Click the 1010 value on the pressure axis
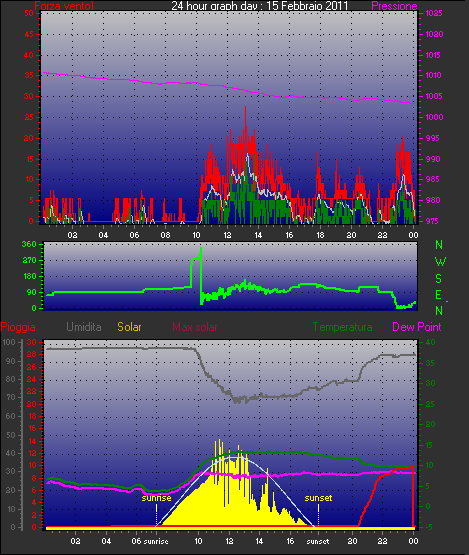 point(433,75)
